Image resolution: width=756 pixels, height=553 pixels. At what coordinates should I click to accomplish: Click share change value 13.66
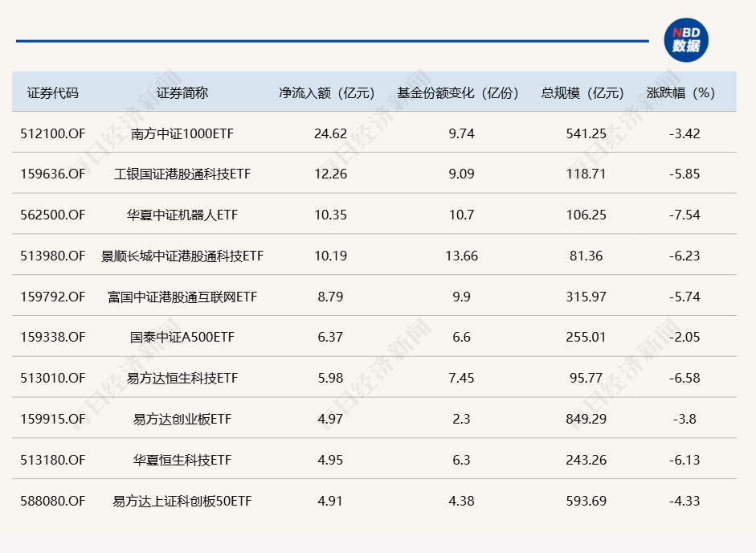pos(461,256)
